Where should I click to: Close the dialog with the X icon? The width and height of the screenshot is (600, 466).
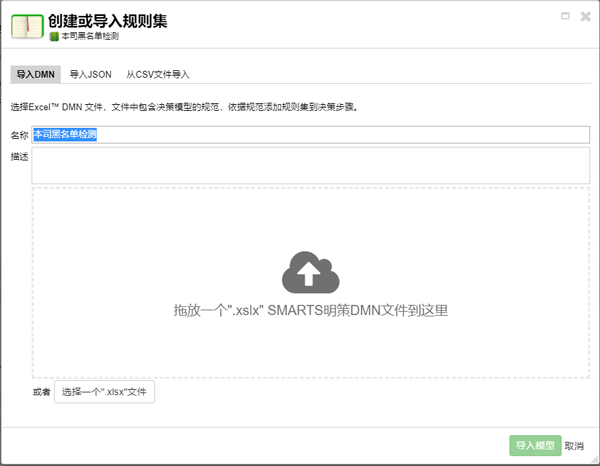pos(583,15)
